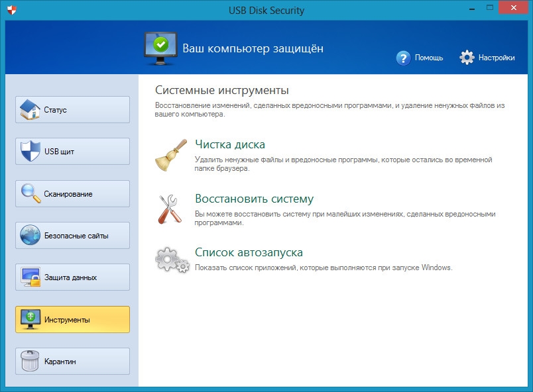Click the Системные инструменты heading
Screen dimensions: 533x392
click(222, 90)
